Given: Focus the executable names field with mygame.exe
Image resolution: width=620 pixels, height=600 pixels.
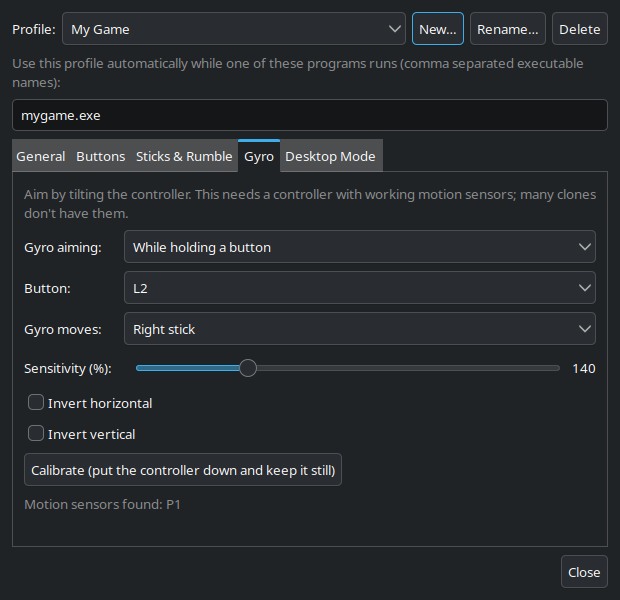Looking at the screenshot, I should coord(310,115).
